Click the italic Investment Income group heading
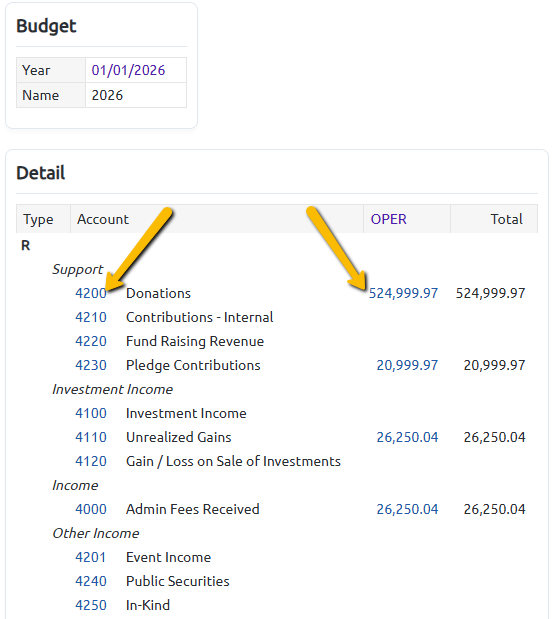Screen dimensions: 555x619 point(112,390)
